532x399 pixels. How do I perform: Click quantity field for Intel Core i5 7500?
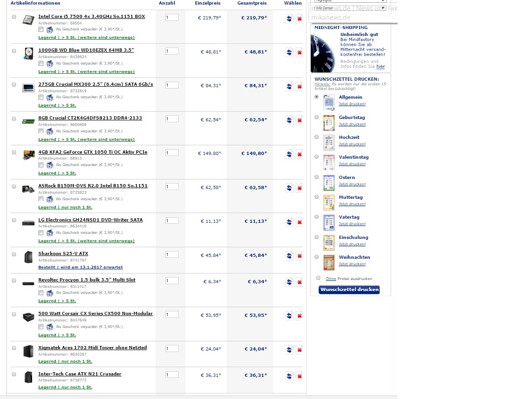pyautogui.click(x=172, y=17)
